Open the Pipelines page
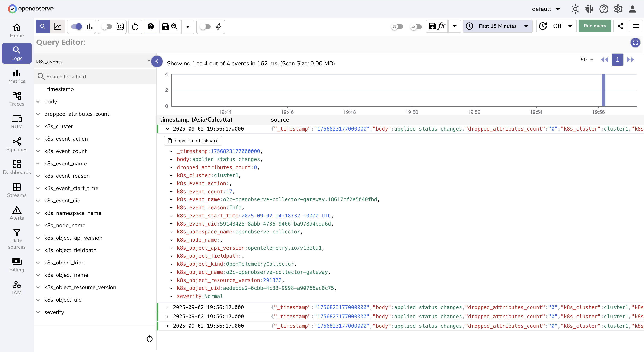644x352 pixels. (x=16, y=144)
